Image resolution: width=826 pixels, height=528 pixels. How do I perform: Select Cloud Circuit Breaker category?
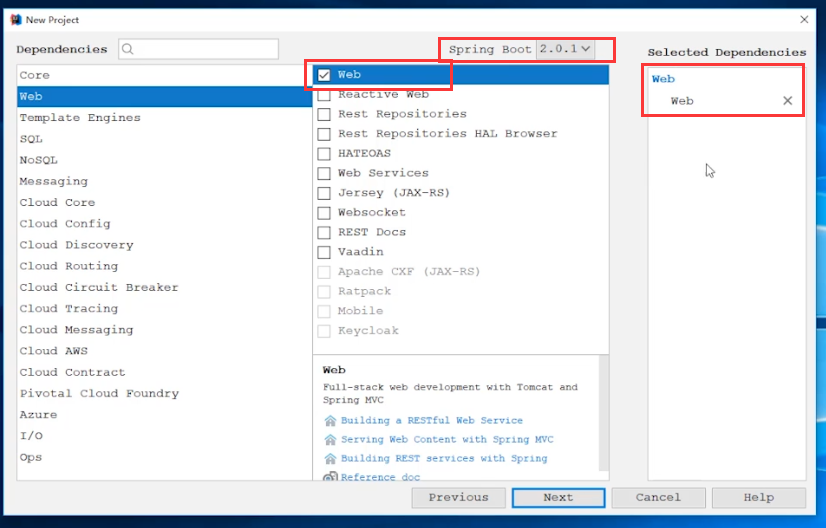pos(164,287)
